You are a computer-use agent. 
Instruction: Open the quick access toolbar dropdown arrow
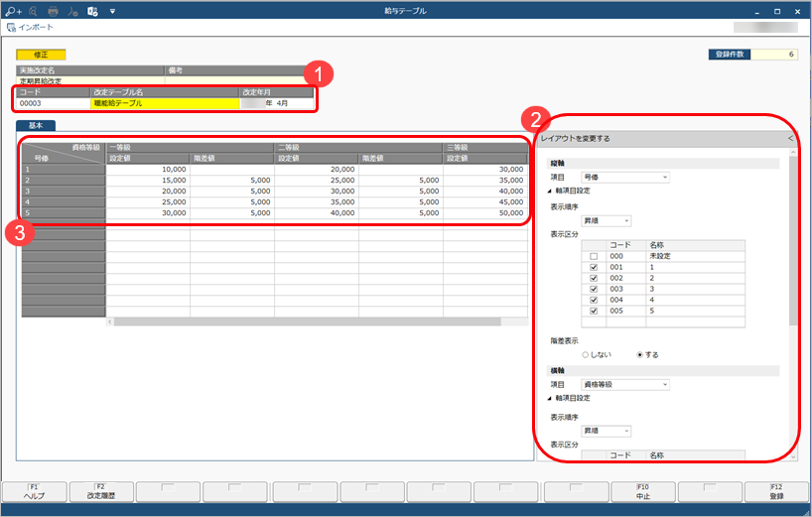pos(113,11)
